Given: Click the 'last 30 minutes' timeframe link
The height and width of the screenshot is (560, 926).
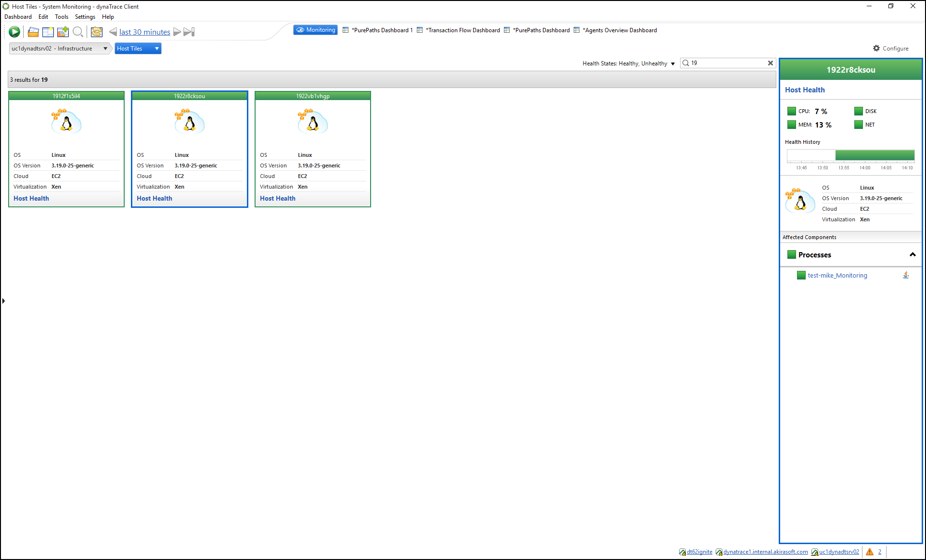Looking at the screenshot, I should point(145,32).
